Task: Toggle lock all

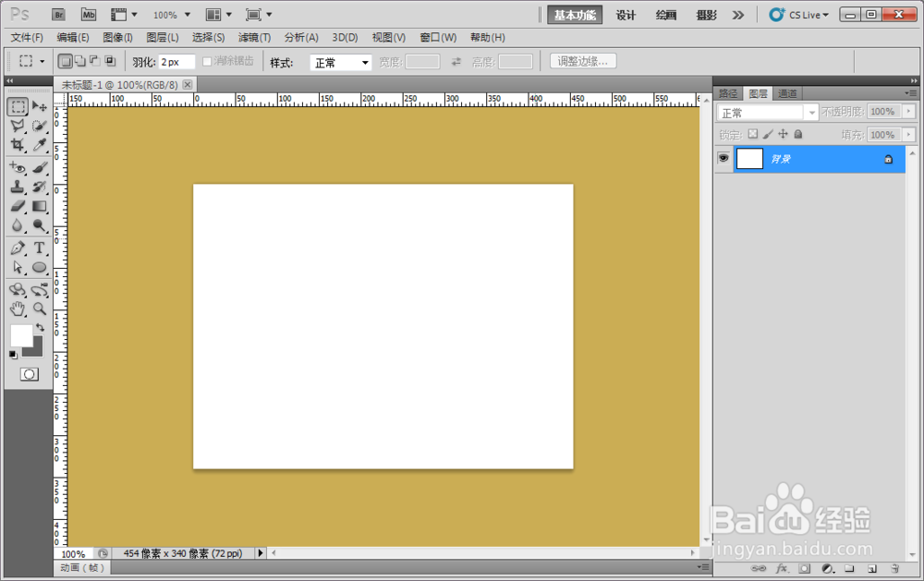Action: 798,134
